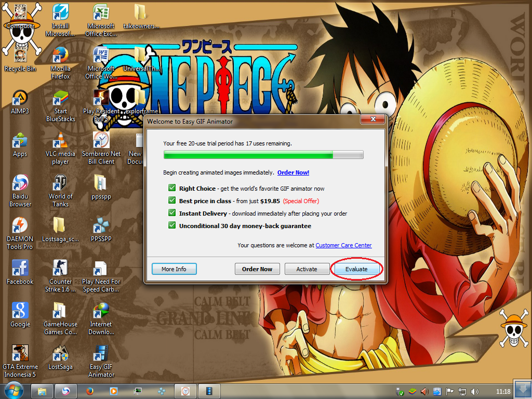Viewport: 532px width, 399px height.
Task: Click the 'Instant Delivery' text line
Action: (x=263, y=214)
